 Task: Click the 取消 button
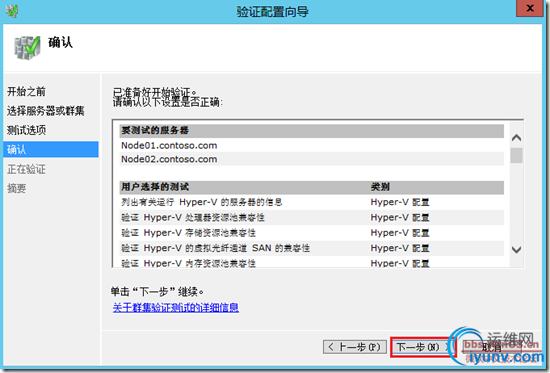click(x=492, y=347)
